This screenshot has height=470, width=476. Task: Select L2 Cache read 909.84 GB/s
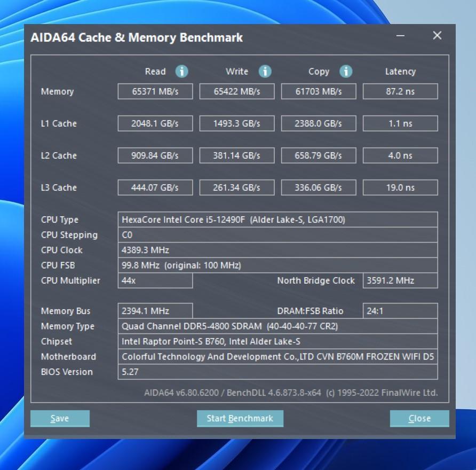[x=155, y=155]
